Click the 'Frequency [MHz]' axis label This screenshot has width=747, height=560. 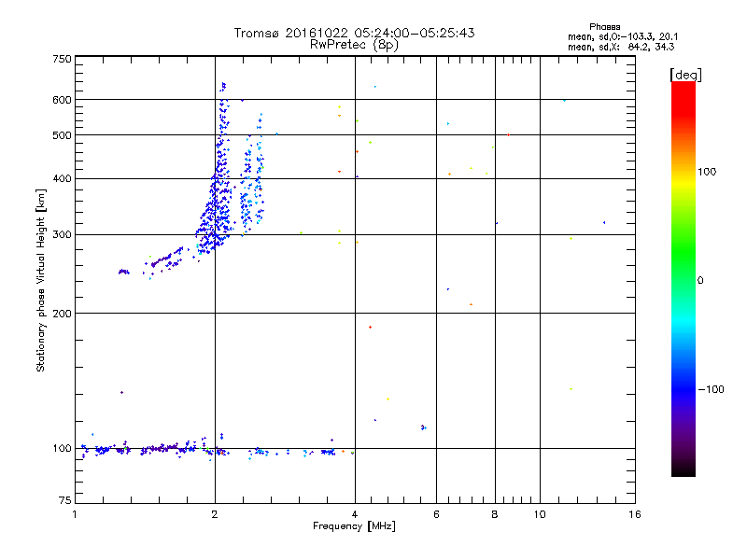[354, 526]
